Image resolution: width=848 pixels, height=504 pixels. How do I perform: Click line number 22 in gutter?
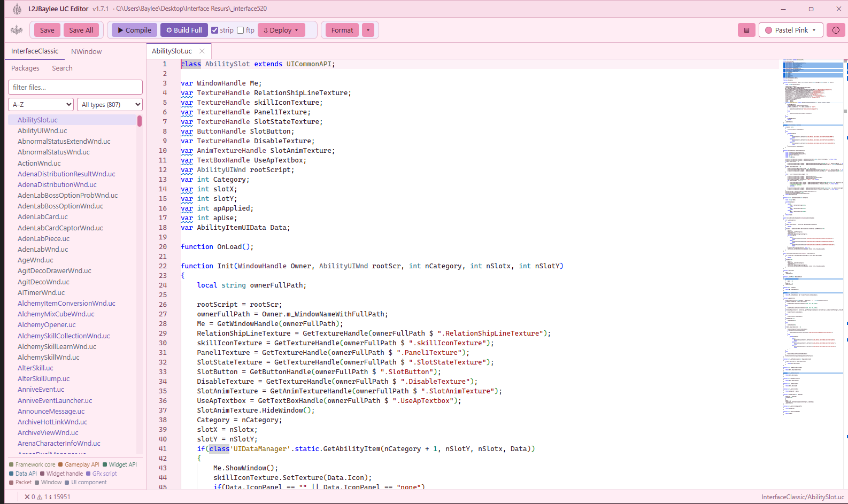pyautogui.click(x=163, y=266)
